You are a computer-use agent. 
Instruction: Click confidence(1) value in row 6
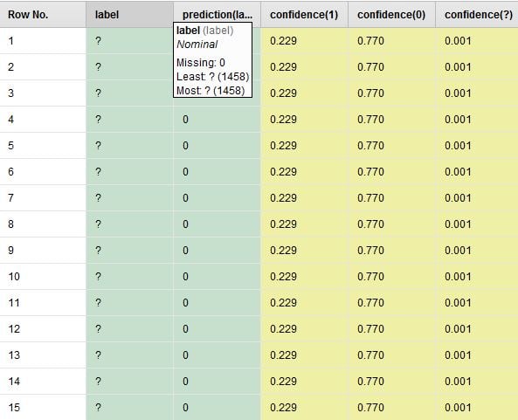pyautogui.click(x=304, y=172)
